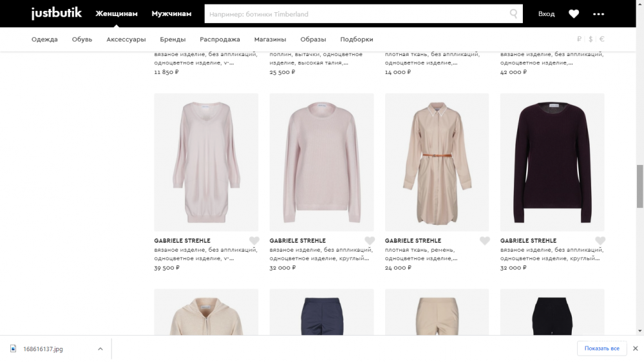Open the beige shorts image
The image size is (644, 362).
(437, 312)
